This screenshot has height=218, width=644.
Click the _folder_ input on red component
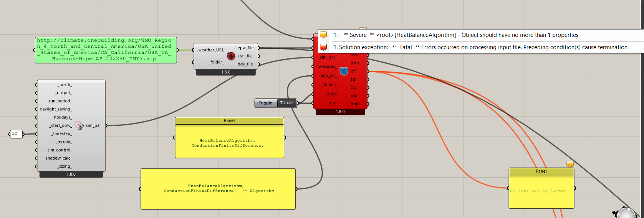[329, 85]
